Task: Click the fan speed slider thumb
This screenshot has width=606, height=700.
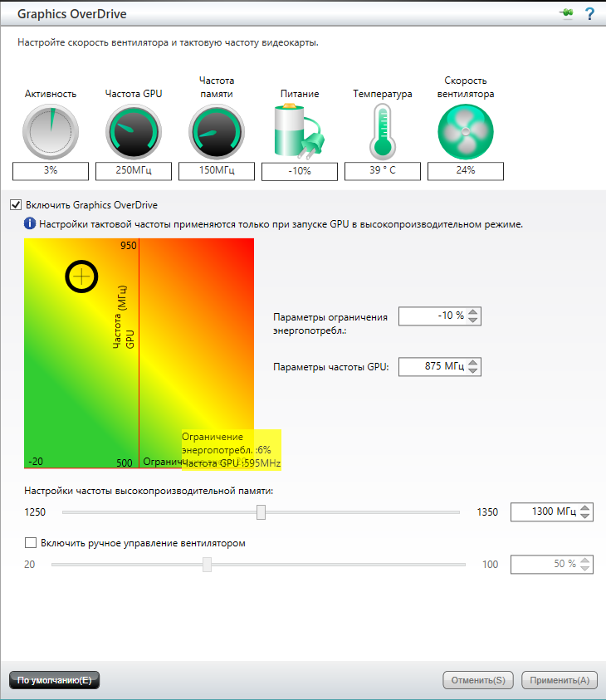Action: [x=207, y=565]
